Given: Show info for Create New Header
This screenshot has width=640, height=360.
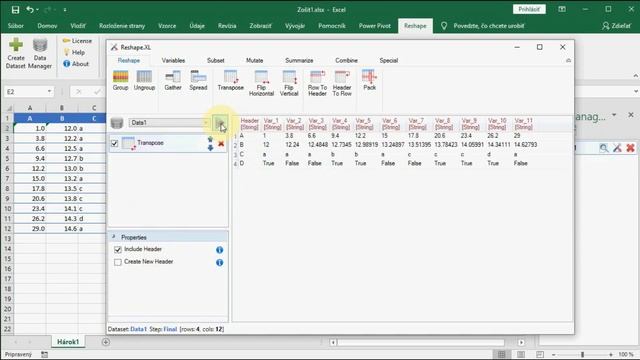Looking at the screenshot, I should pos(220,262).
